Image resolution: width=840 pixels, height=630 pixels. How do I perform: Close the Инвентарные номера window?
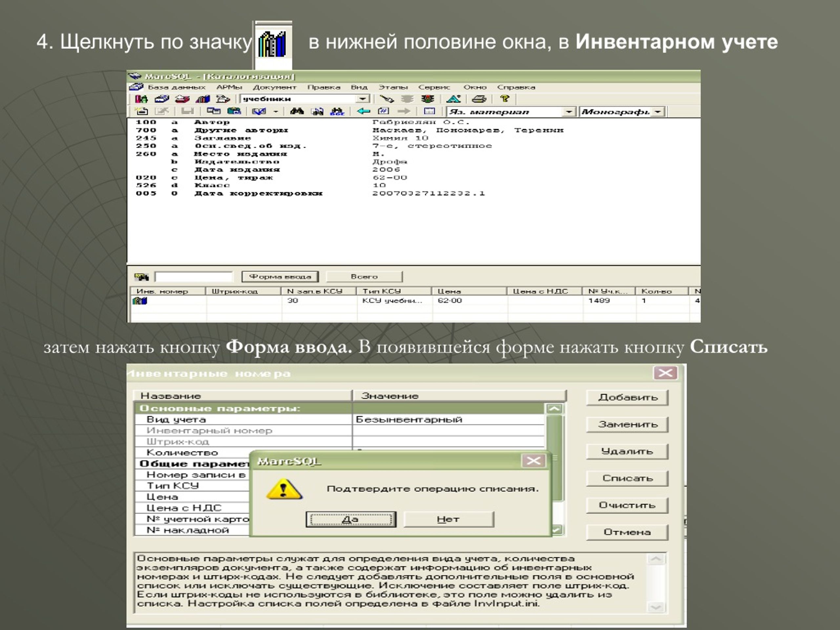point(665,373)
